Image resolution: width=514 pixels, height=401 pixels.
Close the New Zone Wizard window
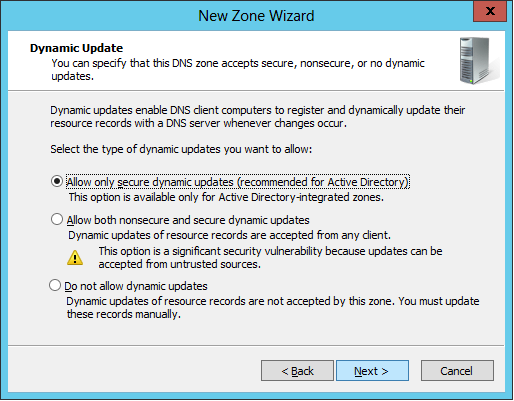pos(490,11)
